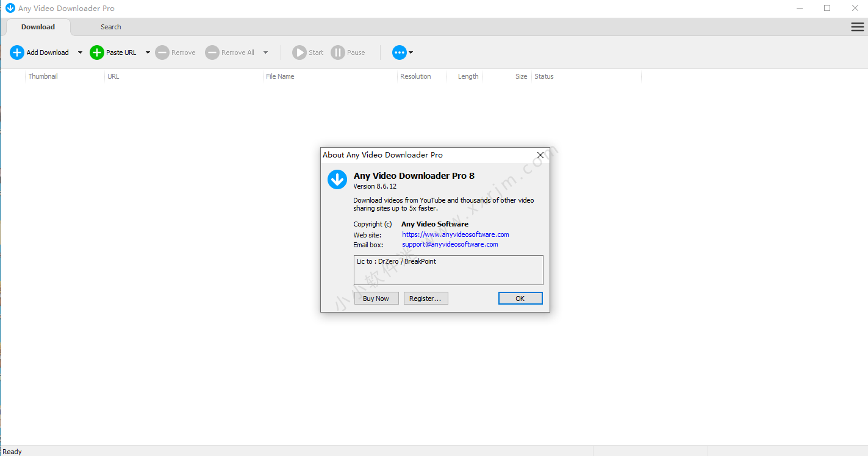Viewport: 868px width, 456px height.
Task: Minimize the main application window
Action: tap(800, 9)
